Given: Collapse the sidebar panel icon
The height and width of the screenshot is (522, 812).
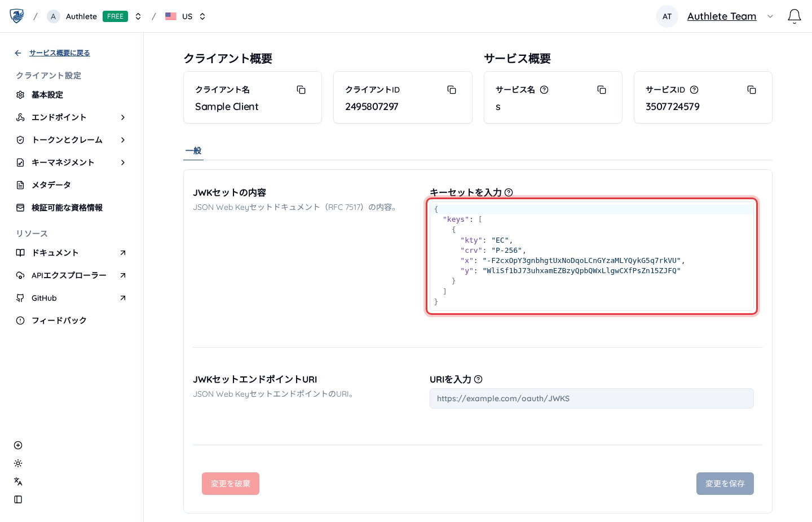Looking at the screenshot, I should point(18,499).
